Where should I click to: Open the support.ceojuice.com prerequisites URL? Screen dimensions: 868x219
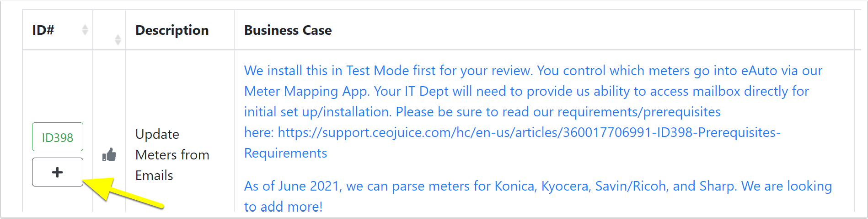pos(529,132)
